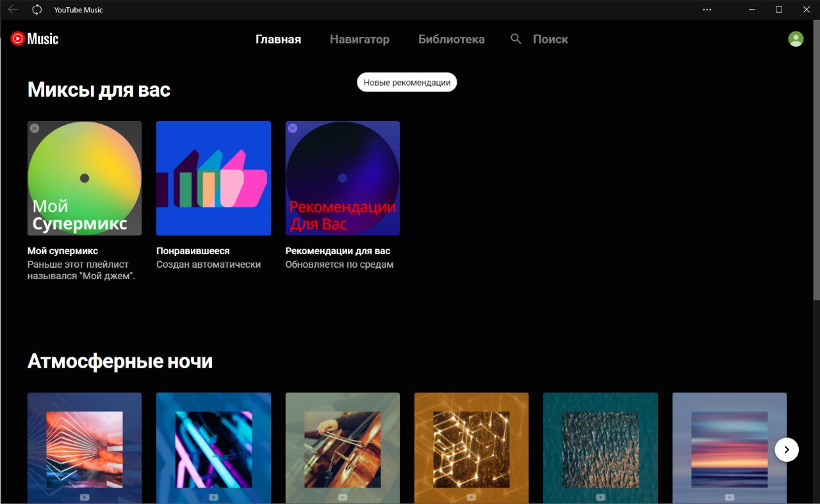Screen dimensions: 820x504
Task: Click the Рекомендации для вас title link
Action: 338,251
